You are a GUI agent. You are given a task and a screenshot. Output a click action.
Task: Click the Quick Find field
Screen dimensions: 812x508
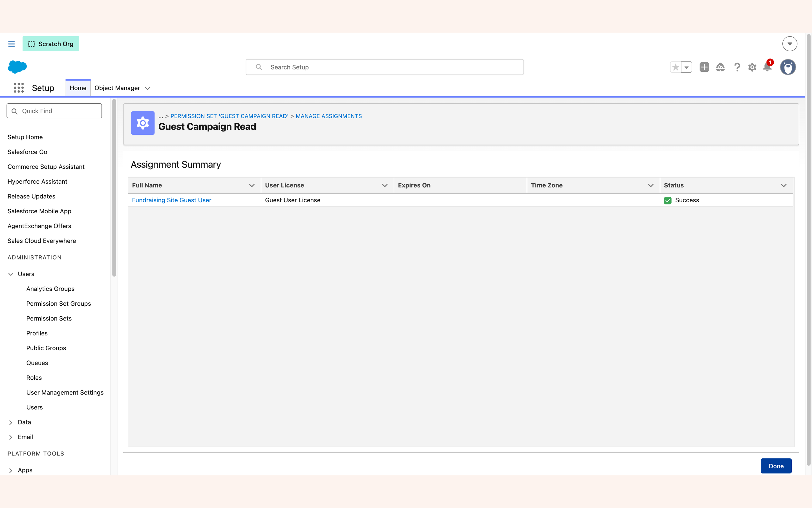[54, 111]
